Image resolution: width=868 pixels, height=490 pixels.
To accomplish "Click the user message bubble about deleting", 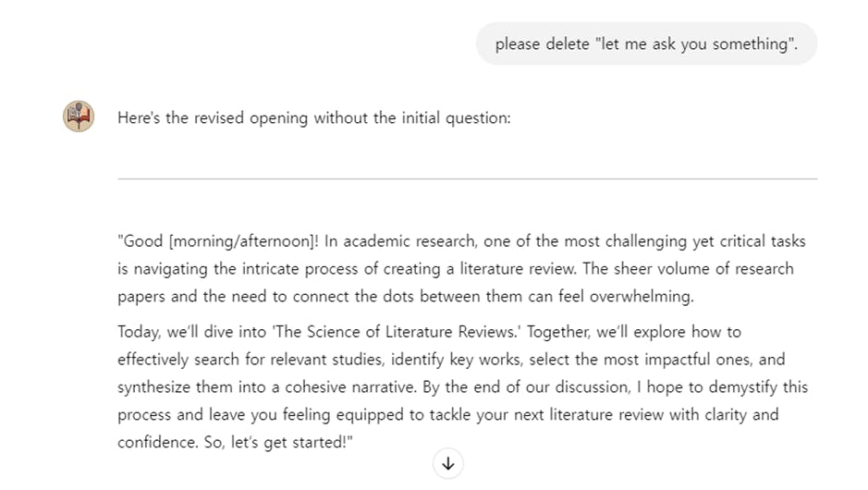I will (x=646, y=43).
